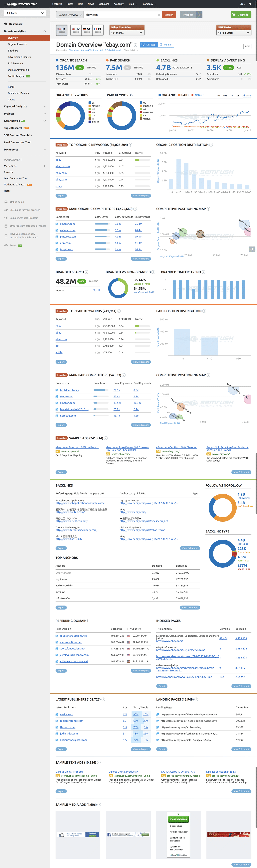Open the Live Data date dropdown

(x=234, y=33)
